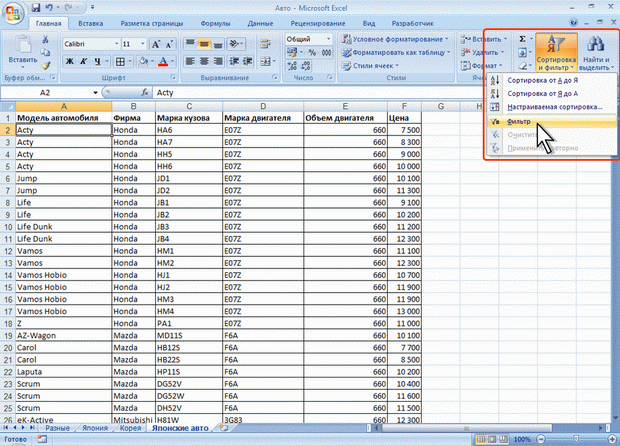Open Разные sheet tab
Viewport: 620px width, 446px height.
point(57,428)
